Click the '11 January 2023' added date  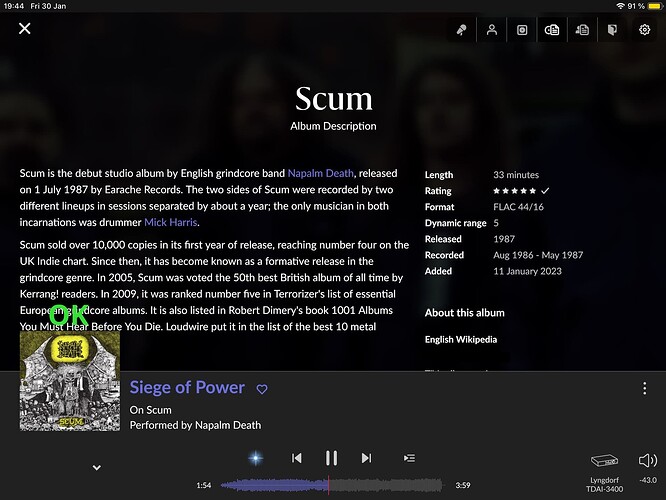point(528,271)
